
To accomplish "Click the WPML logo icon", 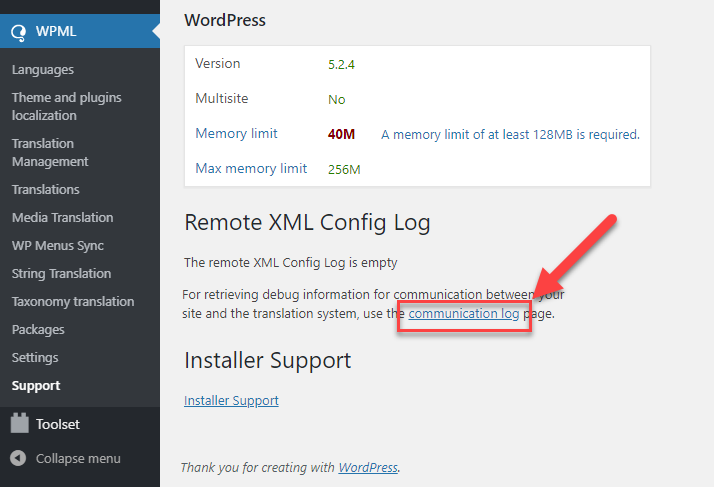I will tap(19, 33).
